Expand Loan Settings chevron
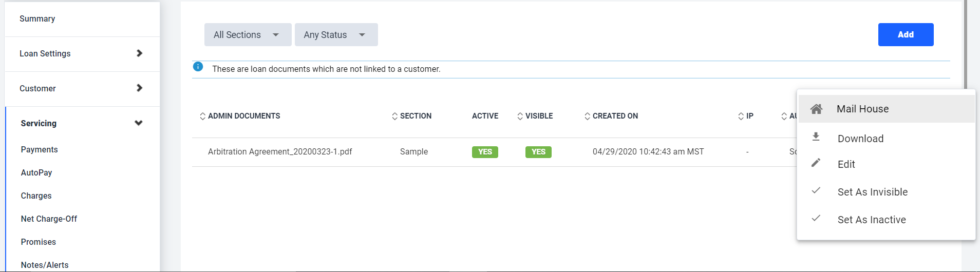This screenshot has height=272, width=980. click(x=139, y=53)
